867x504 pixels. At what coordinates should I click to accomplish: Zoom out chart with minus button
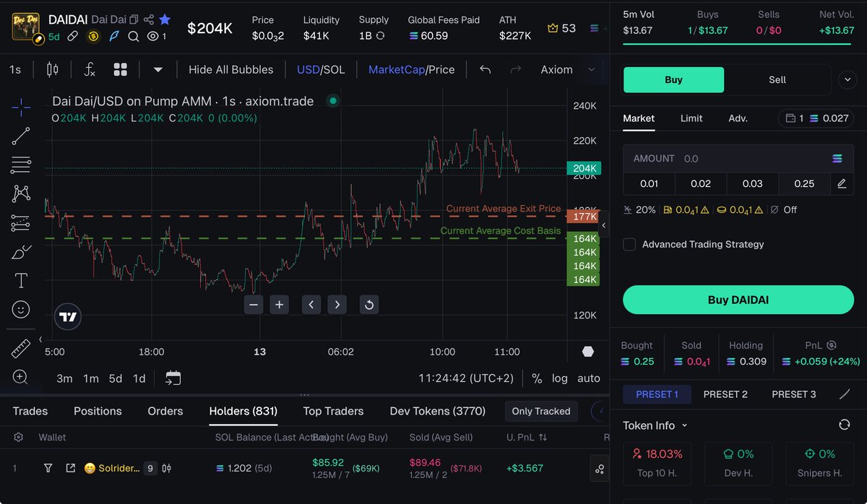[x=254, y=305]
